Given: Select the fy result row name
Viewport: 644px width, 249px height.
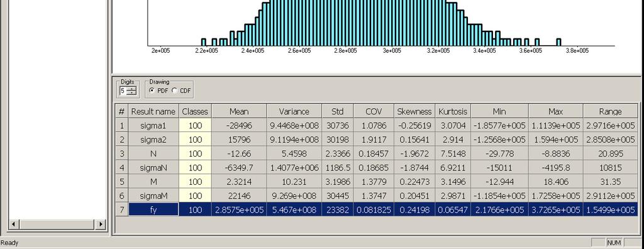Looking at the screenshot, I should (153, 209).
